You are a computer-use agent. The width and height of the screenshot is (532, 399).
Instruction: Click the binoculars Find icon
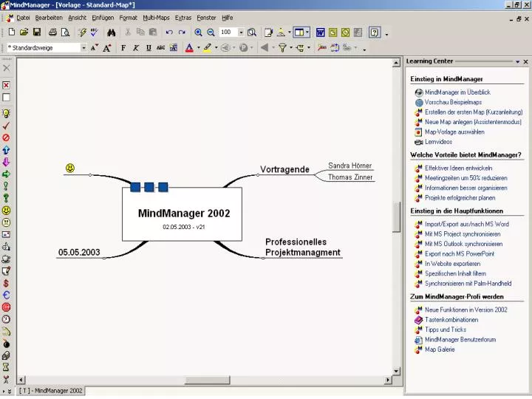point(112,33)
